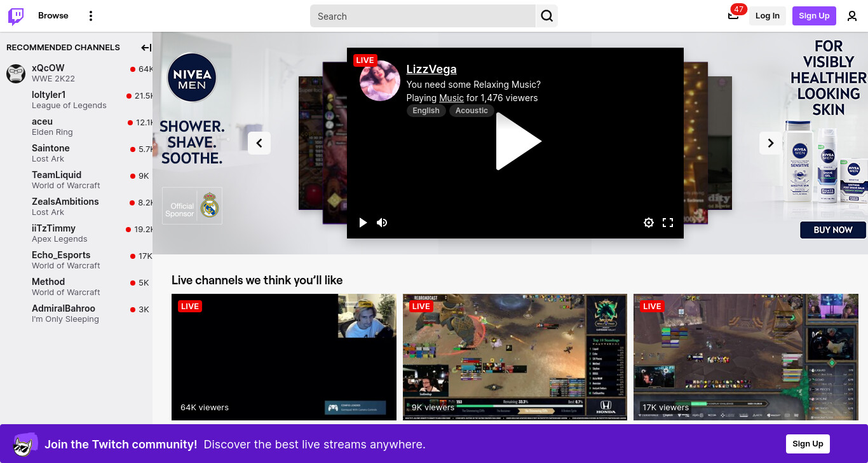Click the purple banner mascot icon
The height and width of the screenshot is (463, 868).
click(x=25, y=445)
